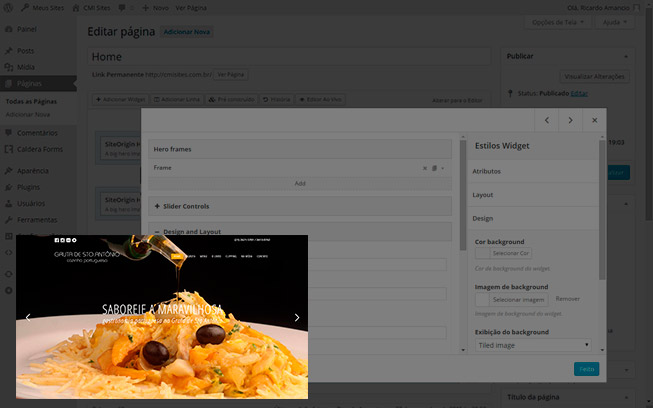Expand Atributos styles section
Screen dimensions: 653x408
coord(533,171)
